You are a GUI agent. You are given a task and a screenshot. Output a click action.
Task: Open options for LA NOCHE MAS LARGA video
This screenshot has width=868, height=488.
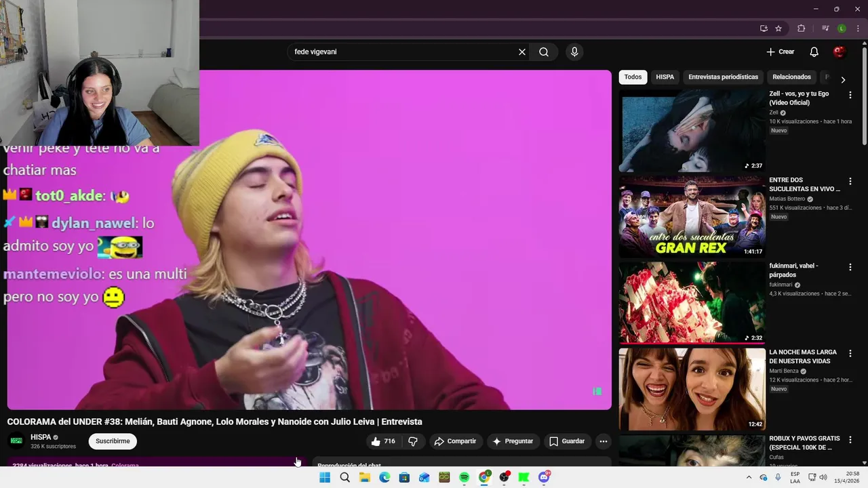[850, 354]
